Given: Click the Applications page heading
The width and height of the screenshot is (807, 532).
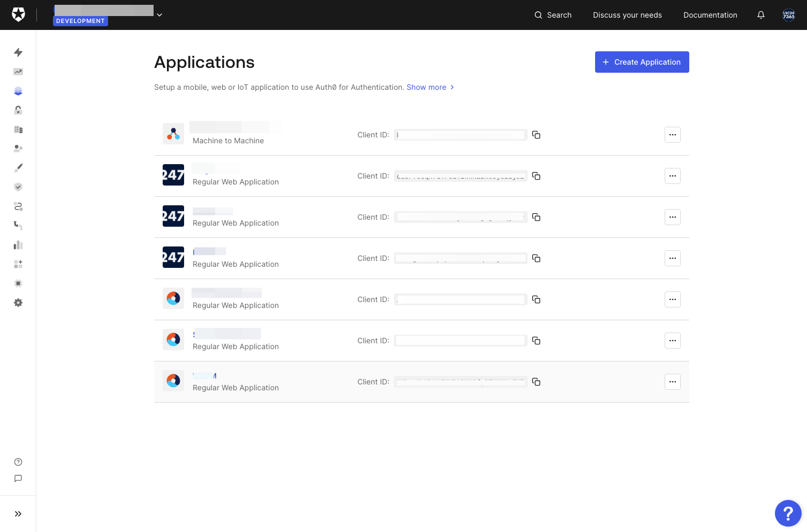Looking at the screenshot, I should (x=204, y=62).
